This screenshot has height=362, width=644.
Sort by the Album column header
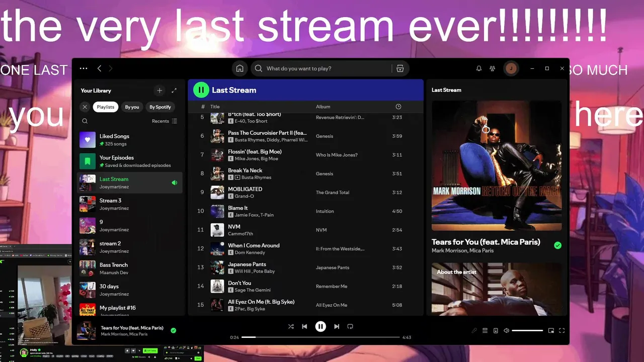coord(323,107)
